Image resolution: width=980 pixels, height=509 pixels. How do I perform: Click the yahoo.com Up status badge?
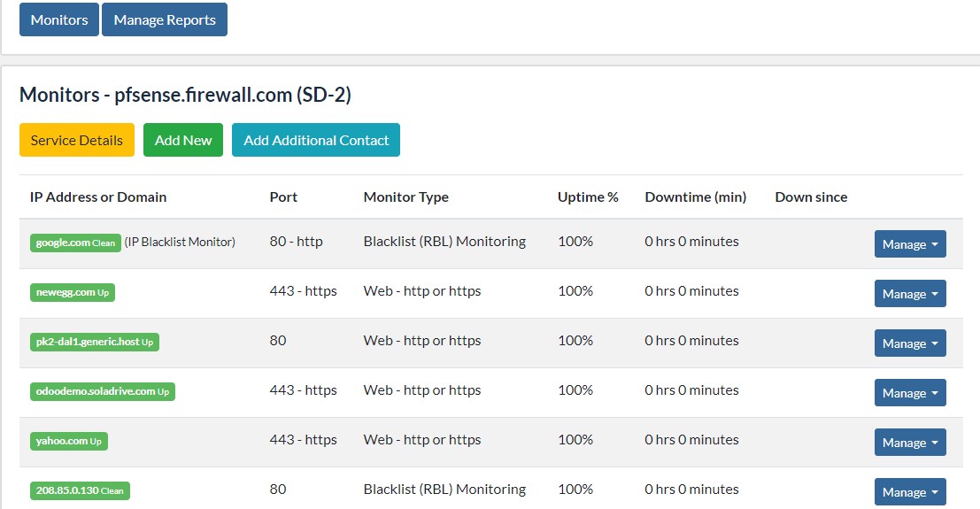coord(69,441)
